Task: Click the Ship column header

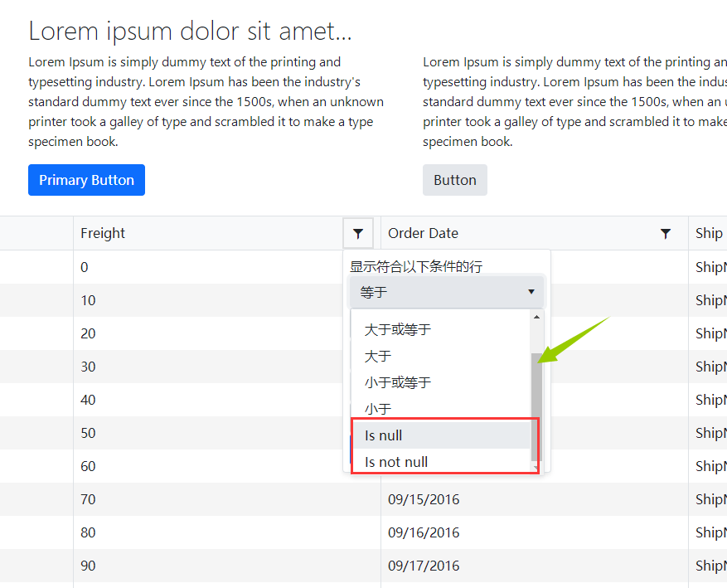Action: (709, 234)
